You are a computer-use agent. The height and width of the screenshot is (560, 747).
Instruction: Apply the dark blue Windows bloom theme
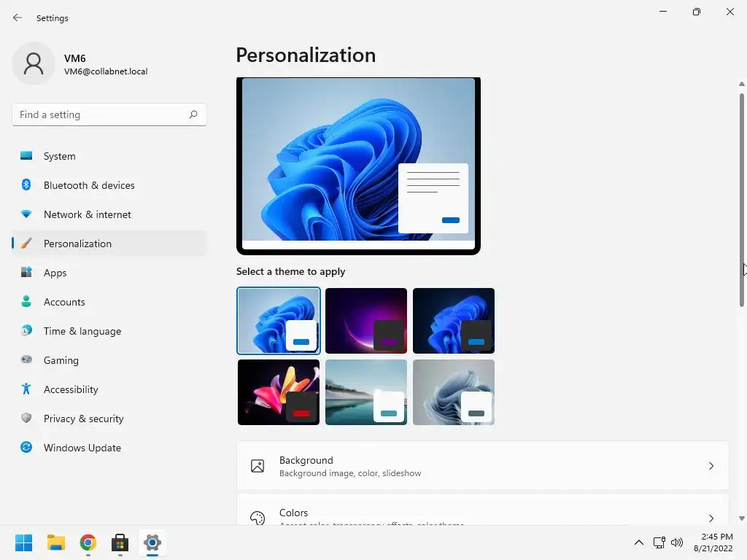[454, 321]
